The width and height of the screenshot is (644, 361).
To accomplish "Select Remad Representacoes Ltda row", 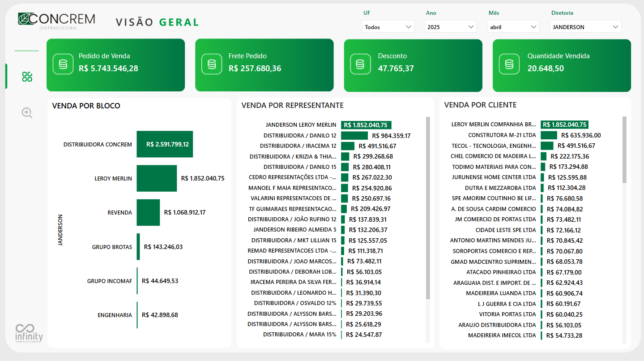I will [x=292, y=251].
